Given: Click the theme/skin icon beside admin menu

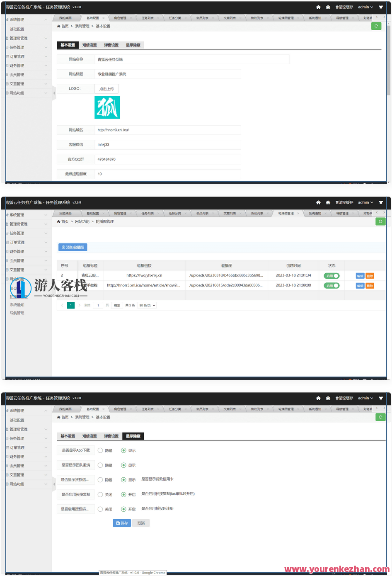Looking at the screenshot, I should (x=381, y=7).
